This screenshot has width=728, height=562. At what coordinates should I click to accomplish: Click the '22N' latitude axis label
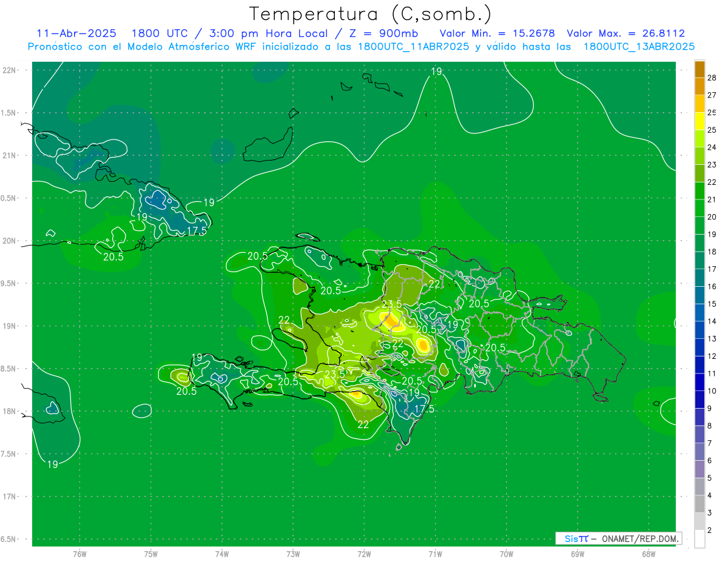pyautogui.click(x=9, y=70)
